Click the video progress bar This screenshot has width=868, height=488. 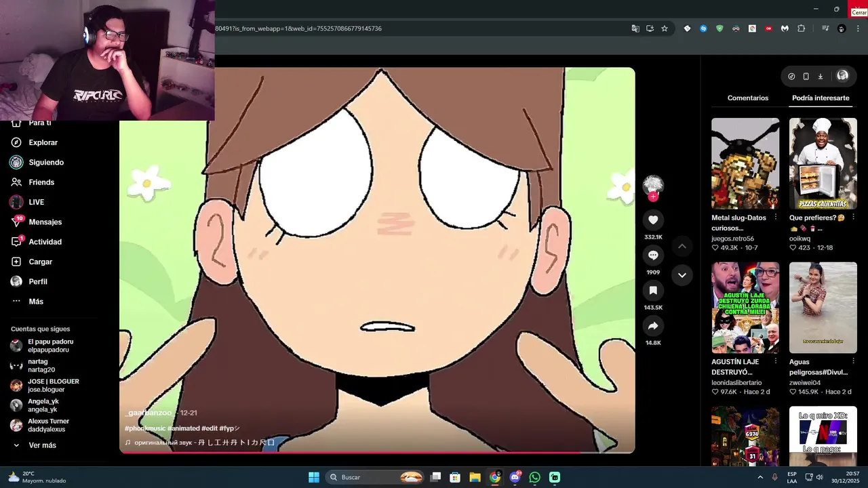pyautogui.click(x=377, y=452)
